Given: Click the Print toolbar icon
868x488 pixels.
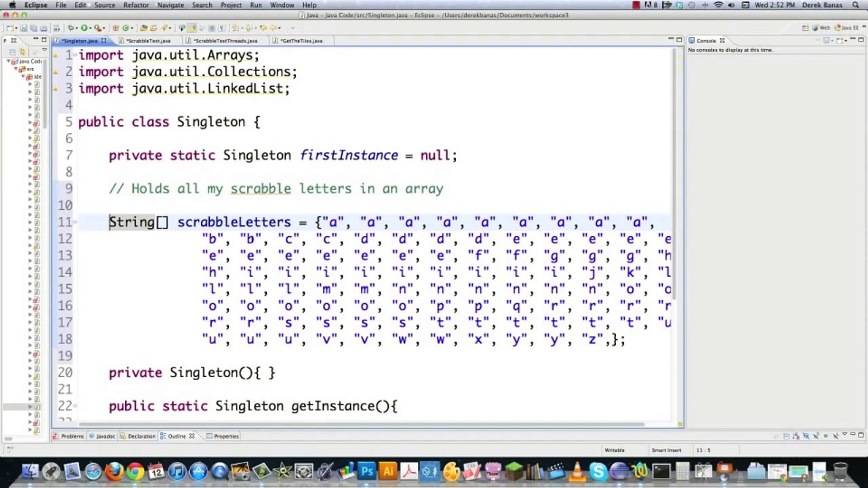Looking at the screenshot, I should point(43,28).
